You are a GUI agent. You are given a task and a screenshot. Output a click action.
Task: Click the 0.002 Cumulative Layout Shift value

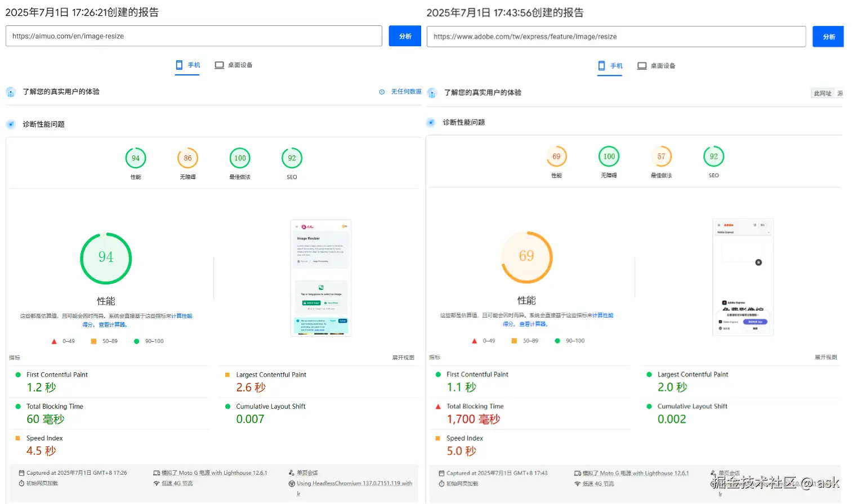[672, 419]
